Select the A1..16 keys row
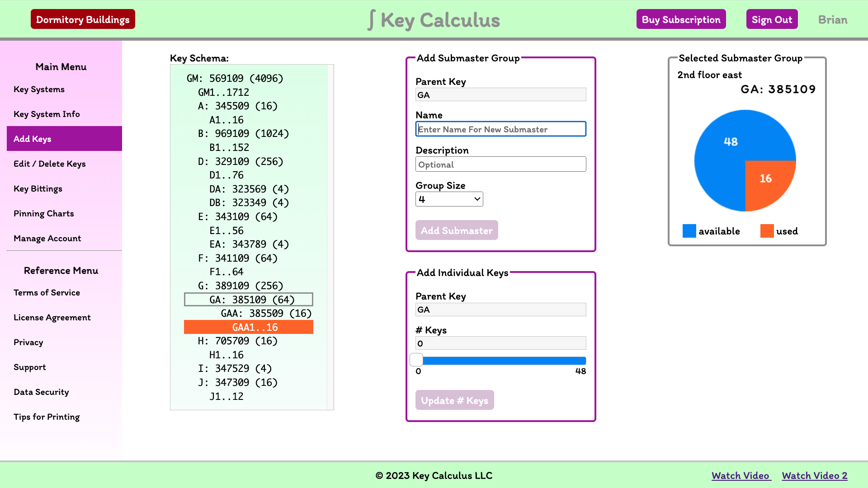The image size is (868, 488). [x=249, y=120]
